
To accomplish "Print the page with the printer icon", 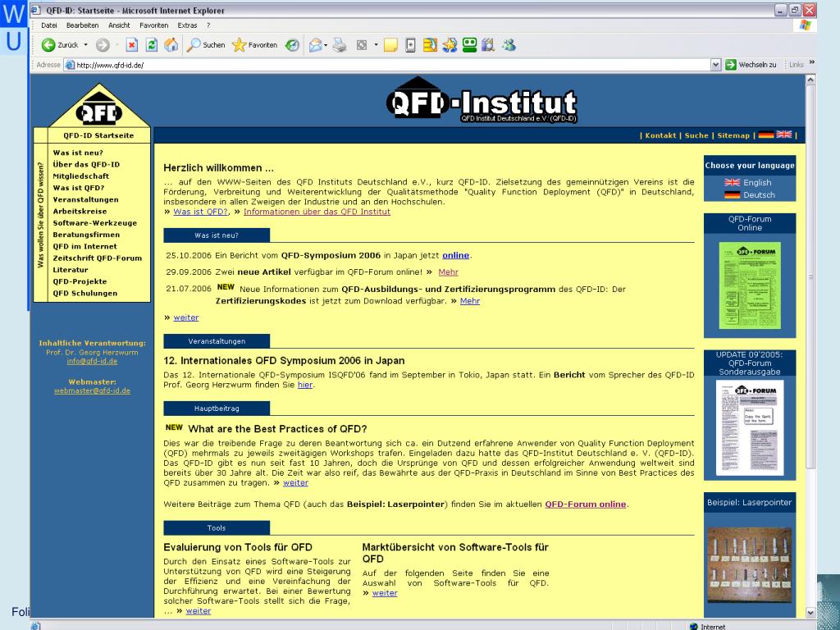I will (339, 45).
